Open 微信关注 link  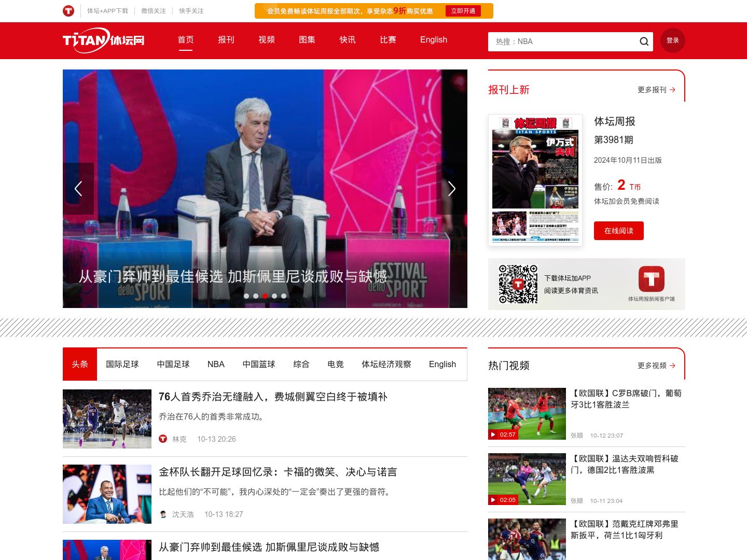click(154, 11)
